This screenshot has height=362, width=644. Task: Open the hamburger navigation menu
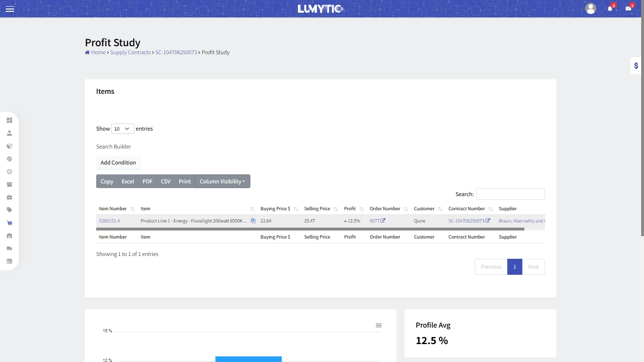tap(10, 9)
